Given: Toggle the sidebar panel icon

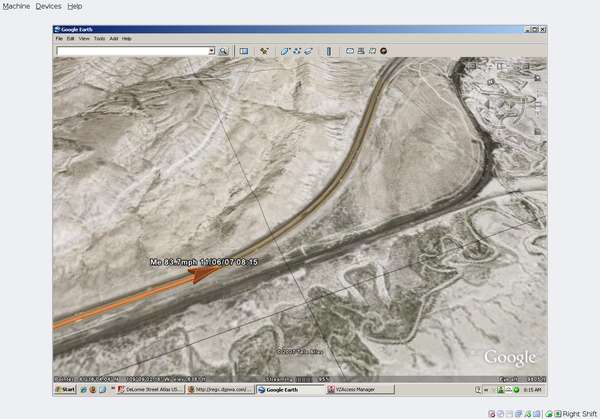Looking at the screenshot, I should point(244,51).
